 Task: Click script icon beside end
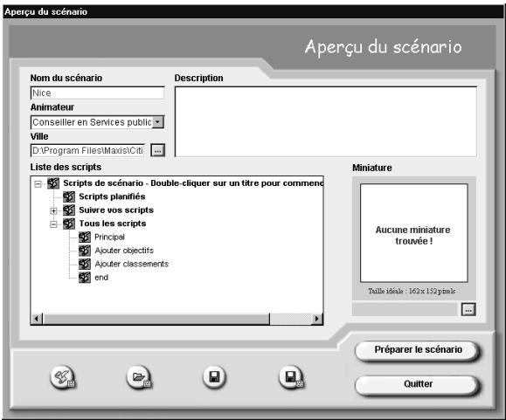(85, 278)
